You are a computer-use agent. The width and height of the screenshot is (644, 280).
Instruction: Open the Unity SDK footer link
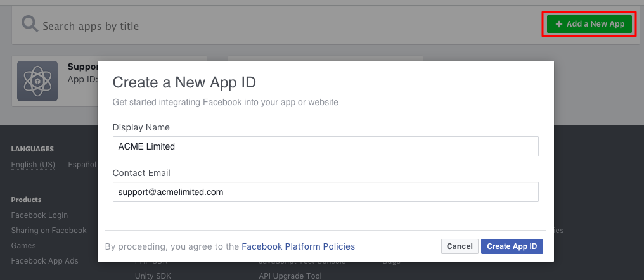click(153, 276)
